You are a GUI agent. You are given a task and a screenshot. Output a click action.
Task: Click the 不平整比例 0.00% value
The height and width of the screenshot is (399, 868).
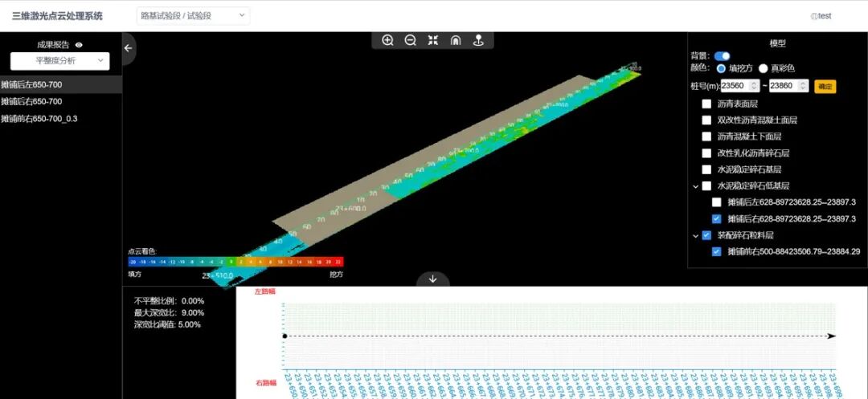pyautogui.click(x=193, y=301)
